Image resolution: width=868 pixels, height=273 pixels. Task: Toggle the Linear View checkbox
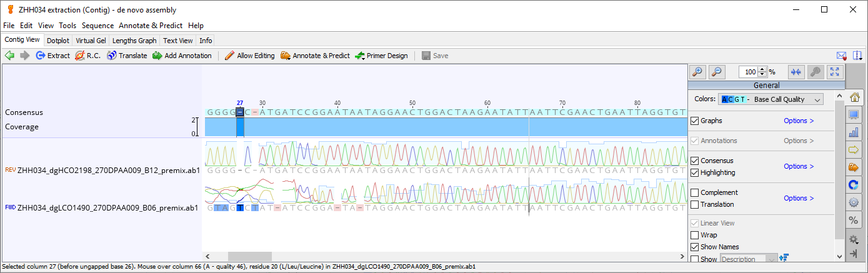pyautogui.click(x=695, y=223)
